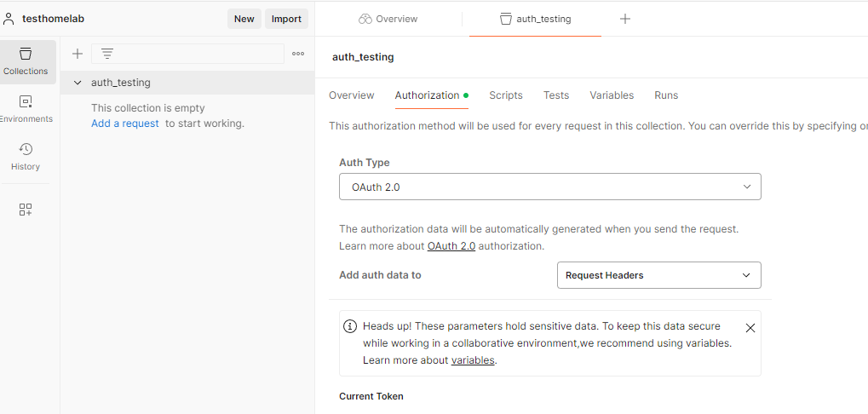Click the New button
The image size is (868, 414).
click(244, 19)
